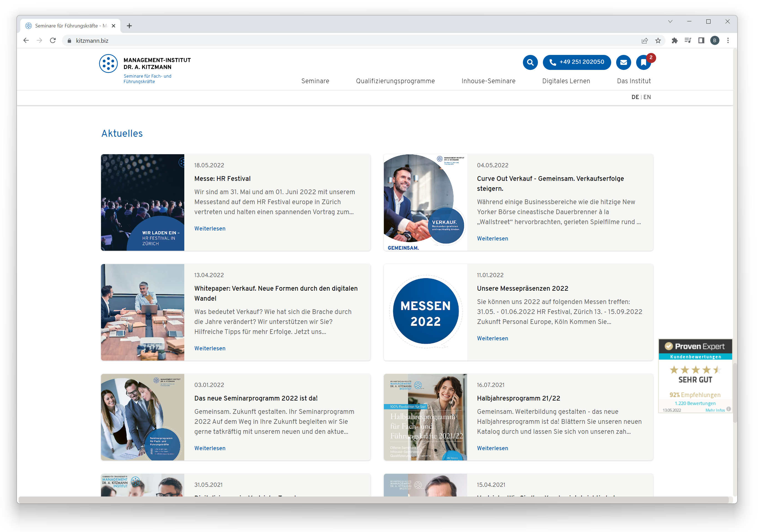758x532 pixels.
Task: Click Weiterlesen under Unsere Messepräsenzen 2022
Action: [x=492, y=338]
